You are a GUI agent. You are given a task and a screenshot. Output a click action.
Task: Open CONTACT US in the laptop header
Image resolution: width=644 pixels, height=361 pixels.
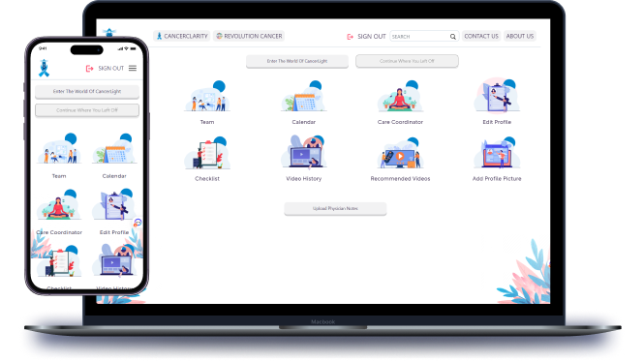pyautogui.click(x=481, y=36)
